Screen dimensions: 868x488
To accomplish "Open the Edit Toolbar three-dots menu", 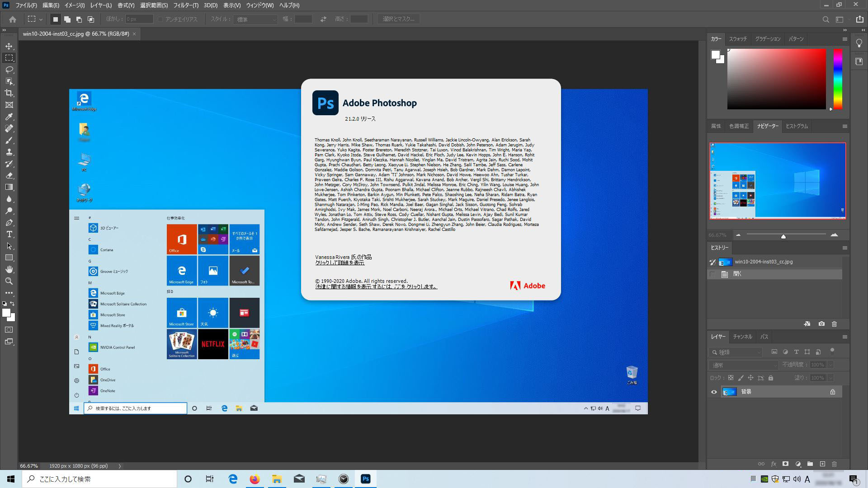I will click(x=9, y=293).
